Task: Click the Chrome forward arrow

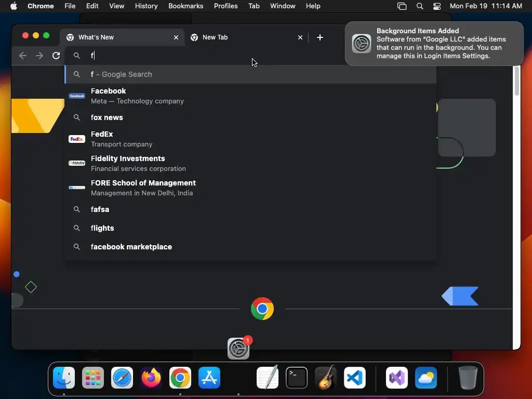Action: click(x=39, y=56)
